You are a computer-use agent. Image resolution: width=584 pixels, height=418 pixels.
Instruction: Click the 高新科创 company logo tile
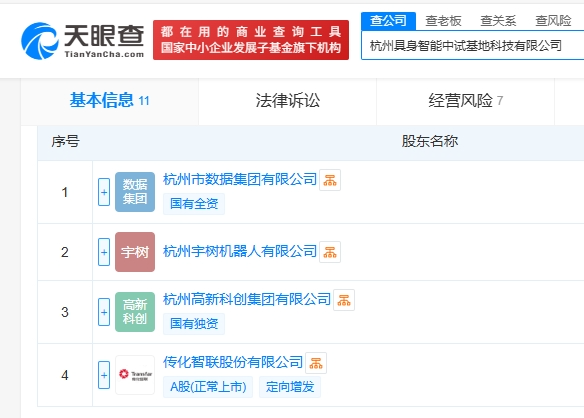coord(135,312)
